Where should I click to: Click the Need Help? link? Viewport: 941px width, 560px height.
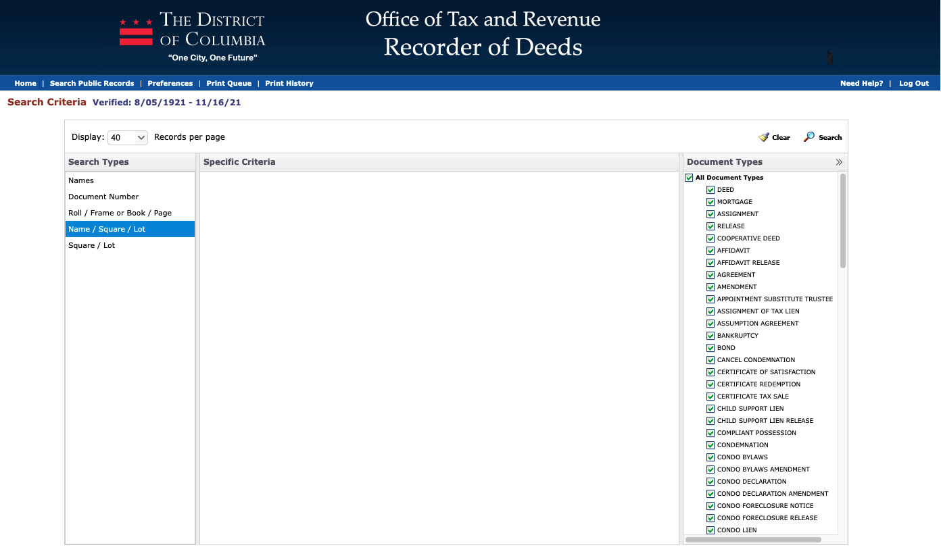pyautogui.click(x=861, y=83)
